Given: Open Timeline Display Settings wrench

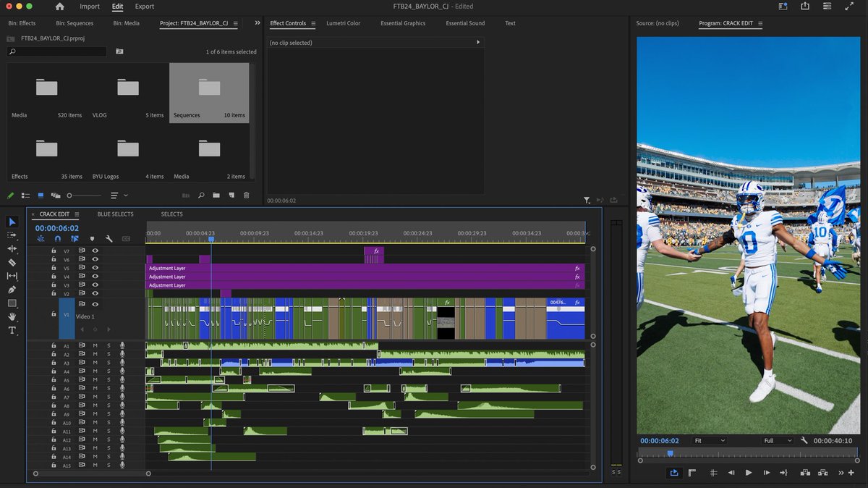Looking at the screenshot, I should click(x=109, y=238).
